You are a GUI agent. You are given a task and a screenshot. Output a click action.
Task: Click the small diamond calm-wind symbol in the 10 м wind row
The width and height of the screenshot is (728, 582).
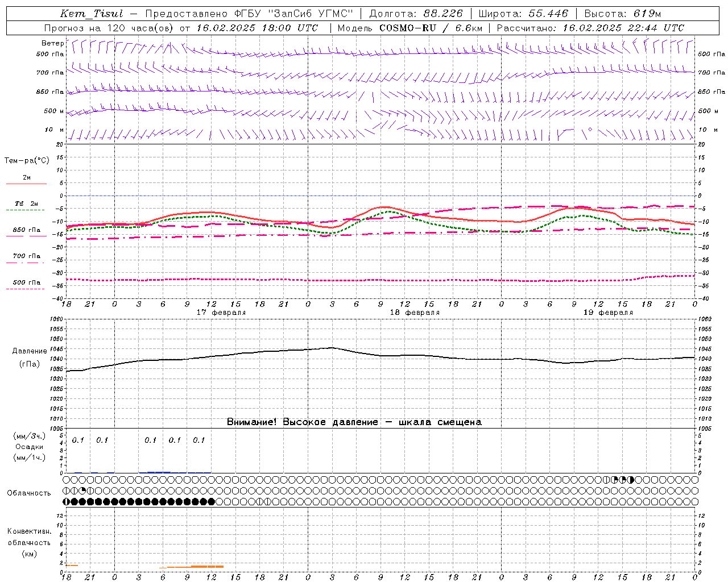pos(590,130)
